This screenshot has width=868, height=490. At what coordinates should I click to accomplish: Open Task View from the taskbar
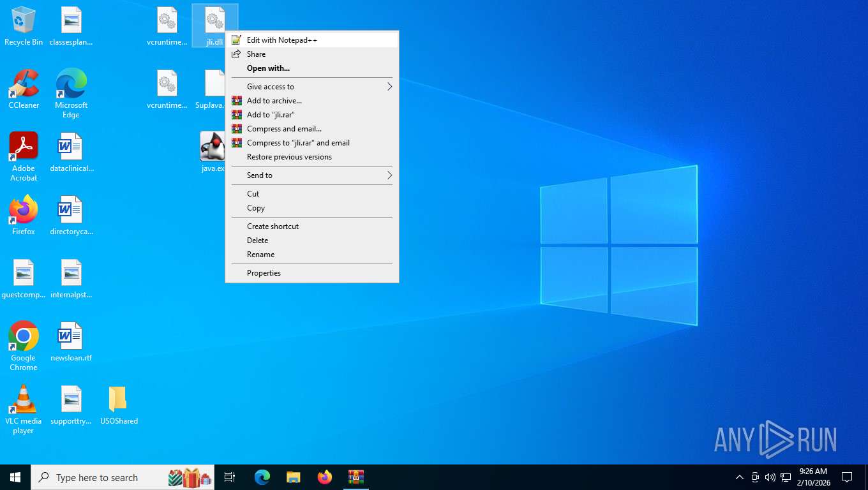230,477
